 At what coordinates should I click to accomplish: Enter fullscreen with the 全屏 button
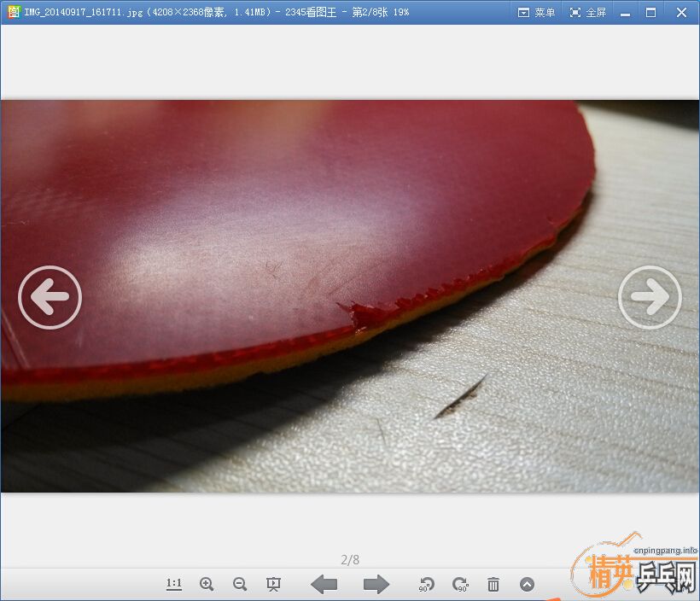587,12
